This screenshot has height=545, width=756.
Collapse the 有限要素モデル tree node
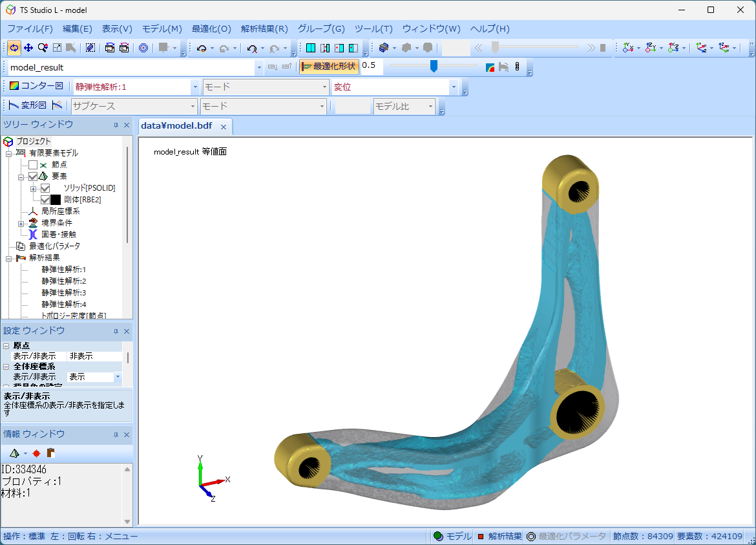[8, 154]
